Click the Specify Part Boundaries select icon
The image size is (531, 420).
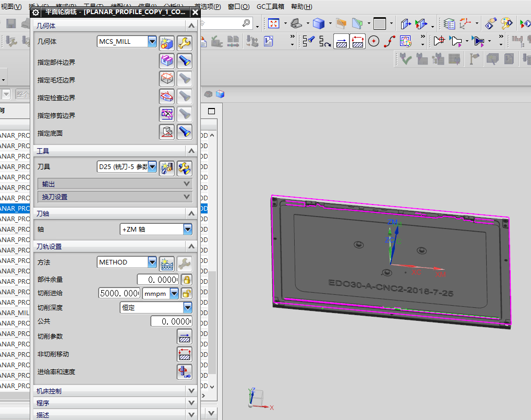click(166, 62)
